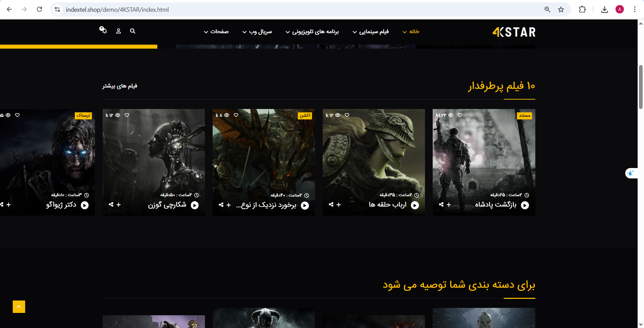Click the فیلم های بیشتر link

point(120,86)
